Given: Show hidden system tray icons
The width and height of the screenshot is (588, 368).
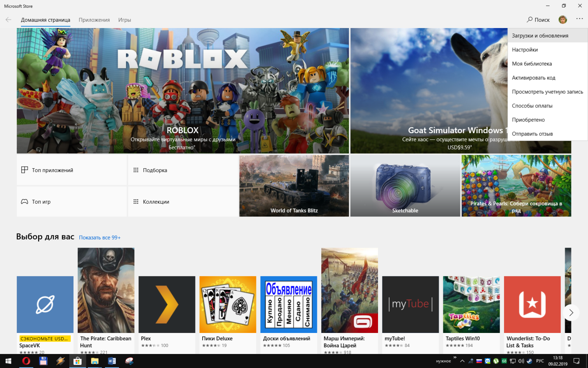Looking at the screenshot, I should 462,361.
